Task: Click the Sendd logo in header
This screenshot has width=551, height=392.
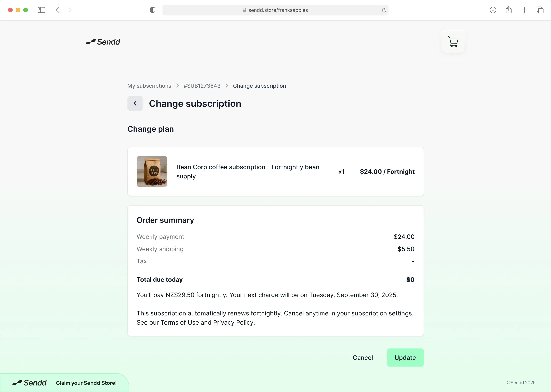Action: point(103,42)
